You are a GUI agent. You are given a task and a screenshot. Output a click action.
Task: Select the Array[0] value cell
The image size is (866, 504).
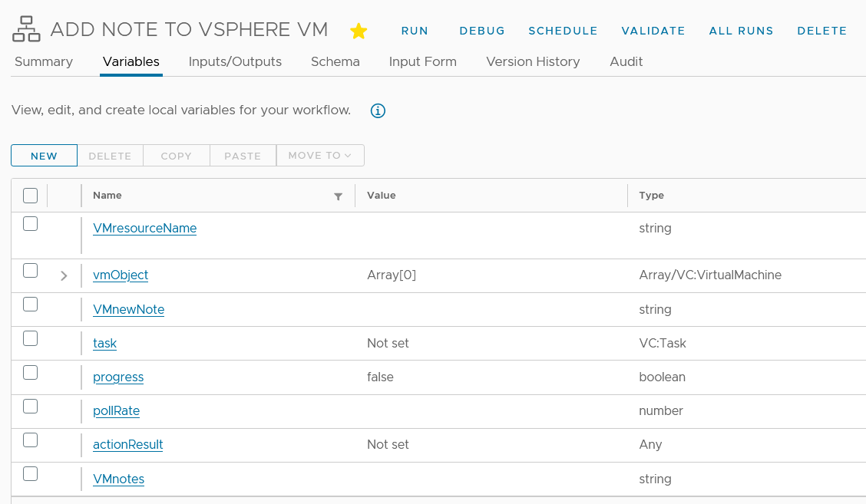392,275
